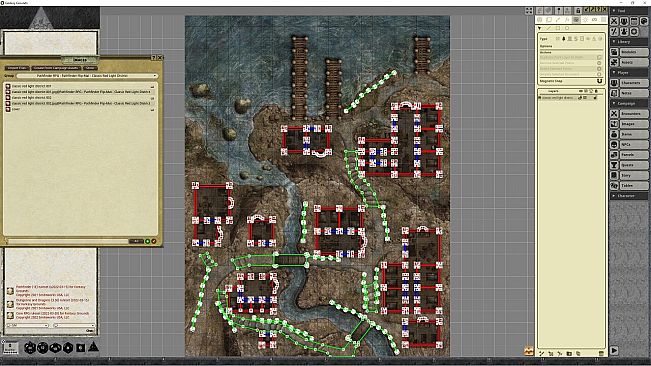
Task: Select the door occluder type icon
Action: (582, 39)
